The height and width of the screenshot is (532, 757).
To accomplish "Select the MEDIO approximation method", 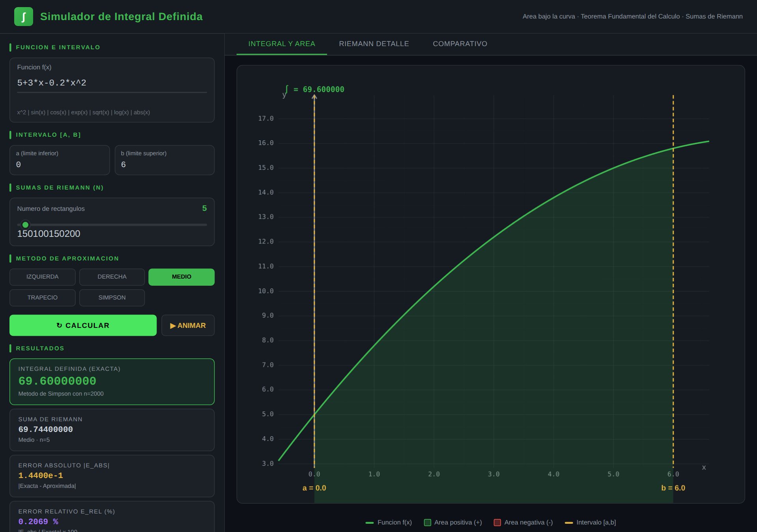I will (181, 277).
